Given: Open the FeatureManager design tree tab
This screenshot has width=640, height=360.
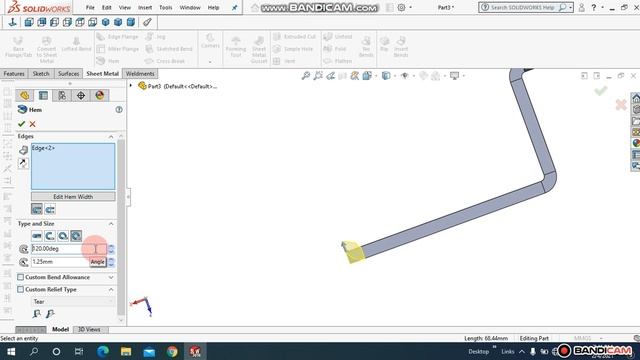Looking at the screenshot, I should click(24, 96).
